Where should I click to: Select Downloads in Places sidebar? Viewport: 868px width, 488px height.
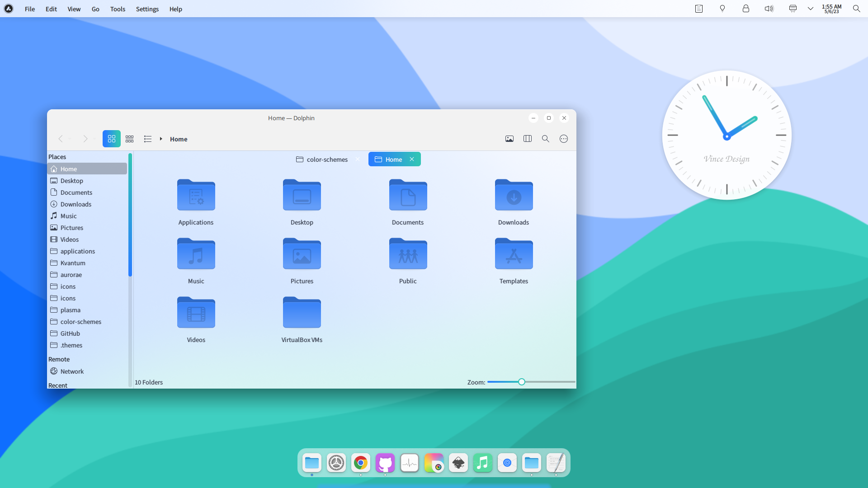coord(87,204)
